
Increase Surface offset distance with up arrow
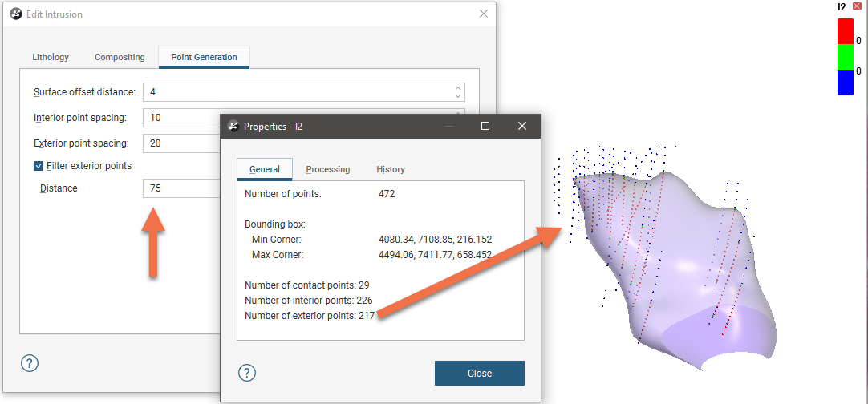pyautogui.click(x=457, y=88)
